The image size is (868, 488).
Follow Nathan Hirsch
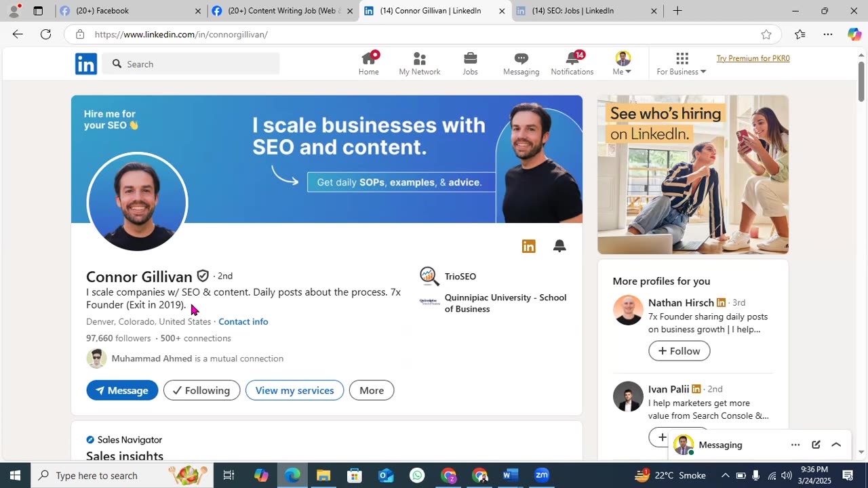pyautogui.click(x=679, y=350)
